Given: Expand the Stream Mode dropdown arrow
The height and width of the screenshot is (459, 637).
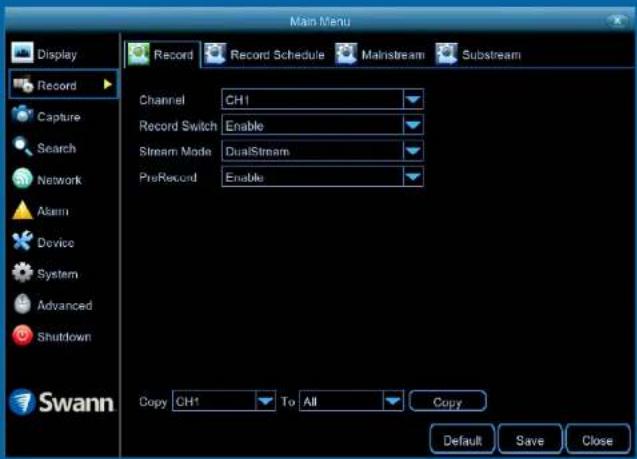Looking at the screenshot, I should pos(413,151).
